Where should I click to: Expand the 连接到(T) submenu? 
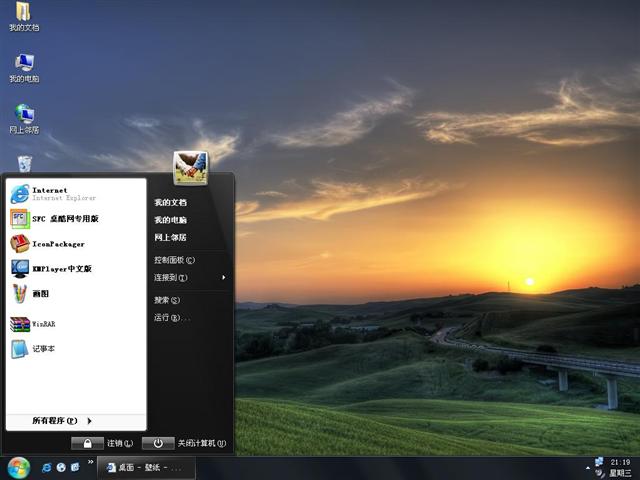coord(190,278)
